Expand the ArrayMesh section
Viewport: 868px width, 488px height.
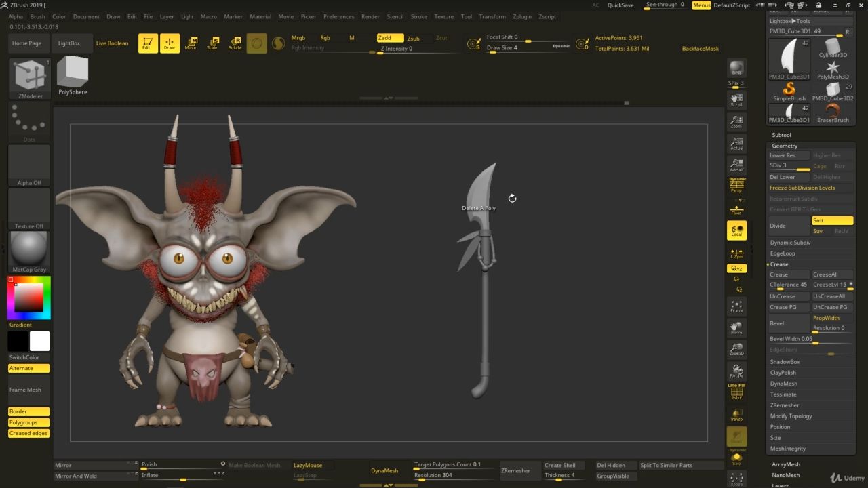click(x=786, y=464)
